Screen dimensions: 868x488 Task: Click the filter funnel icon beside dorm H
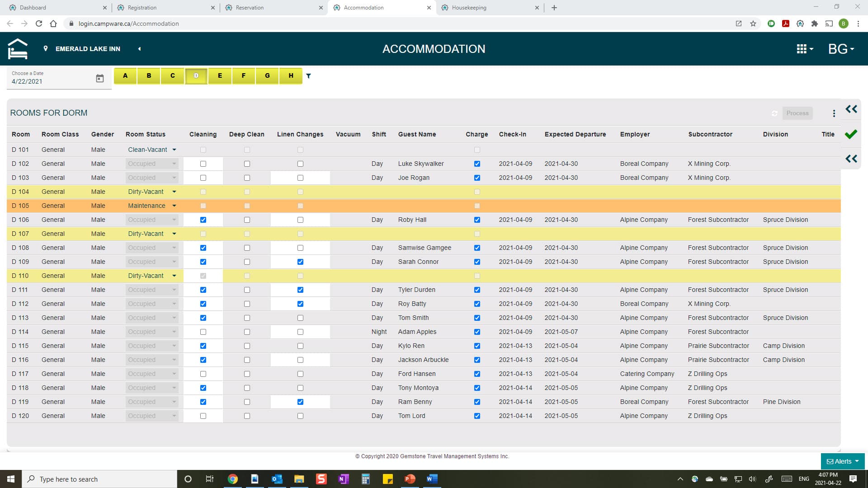tap(308, 76)
